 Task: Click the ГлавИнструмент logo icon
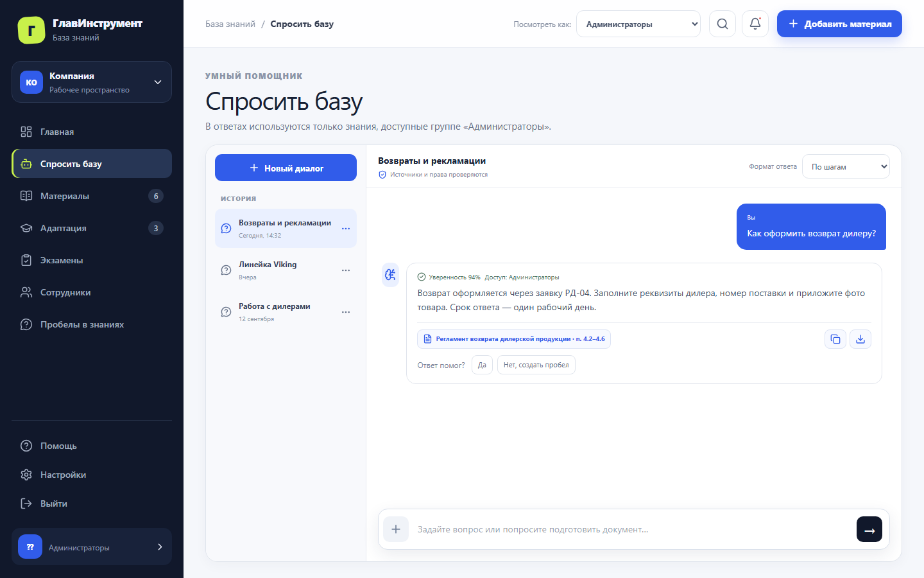pyautogui.click(x=31, y=30)
